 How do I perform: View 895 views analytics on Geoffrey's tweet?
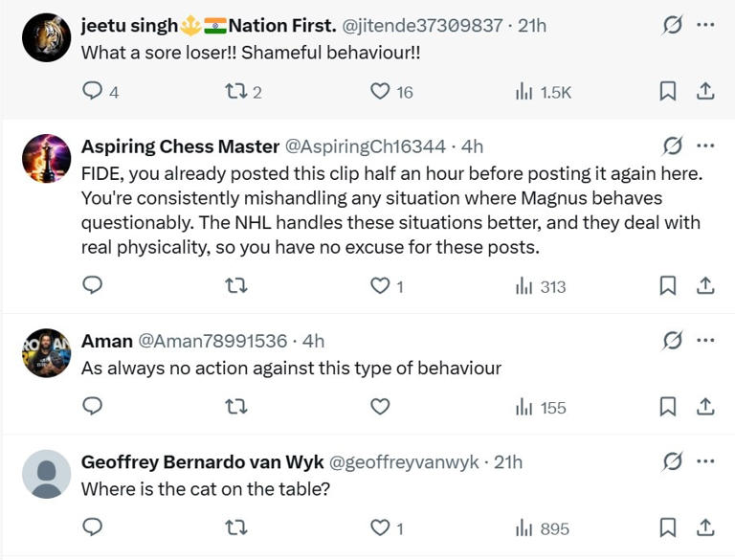[542, 528]
